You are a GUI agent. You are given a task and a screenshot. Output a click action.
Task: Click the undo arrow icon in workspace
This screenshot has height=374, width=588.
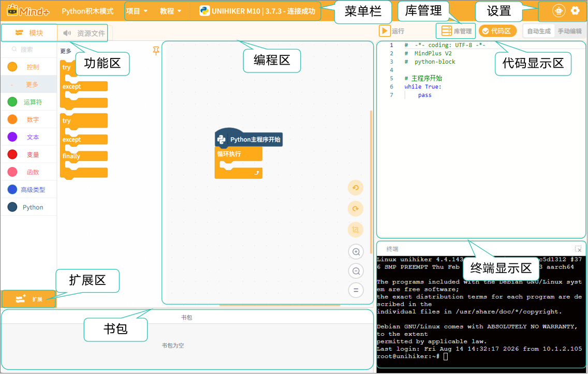356,188
